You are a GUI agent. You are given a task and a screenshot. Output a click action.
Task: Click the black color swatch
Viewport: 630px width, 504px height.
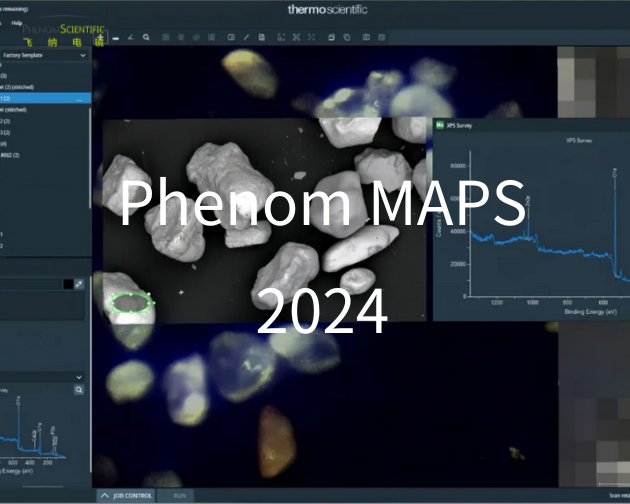point(68,284)
